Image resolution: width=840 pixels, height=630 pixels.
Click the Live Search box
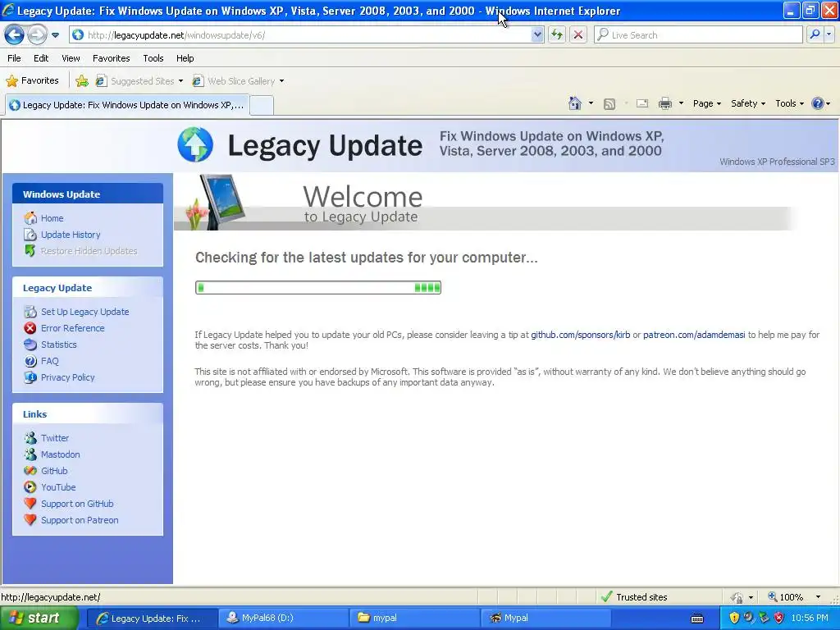pos(698,34)
